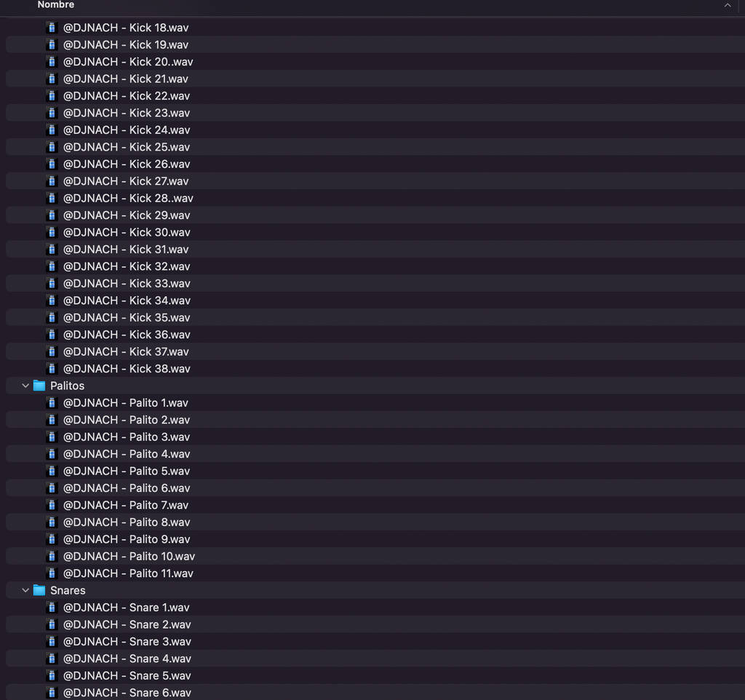The width and height of the screenshot is (745, 700).
Task: Select the Palitos folder icon
Action: coord(39,386)
